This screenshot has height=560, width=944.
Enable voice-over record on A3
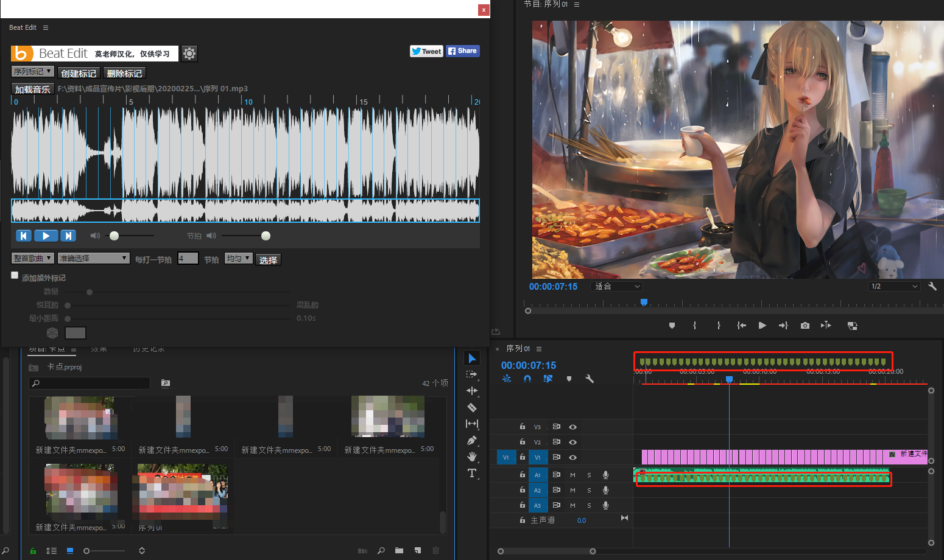(605, 505)
